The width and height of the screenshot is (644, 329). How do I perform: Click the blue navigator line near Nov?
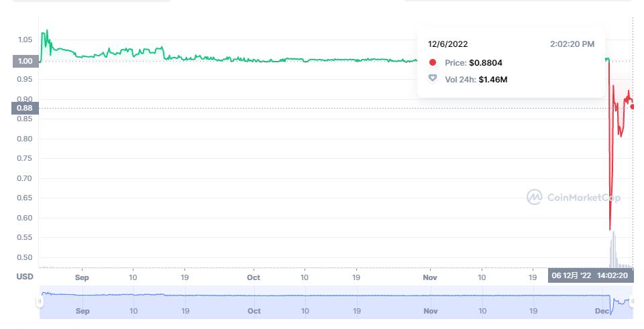(430, 295)
